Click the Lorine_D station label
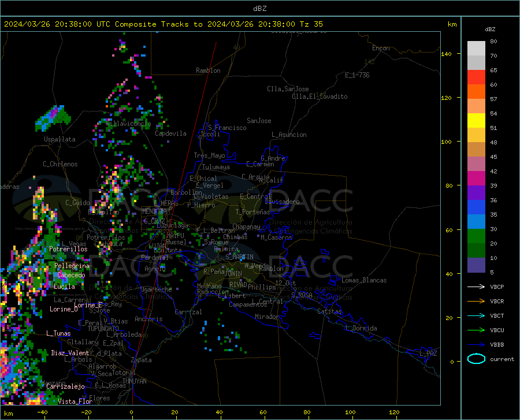520x420 pixels. [x=64, y=309]
